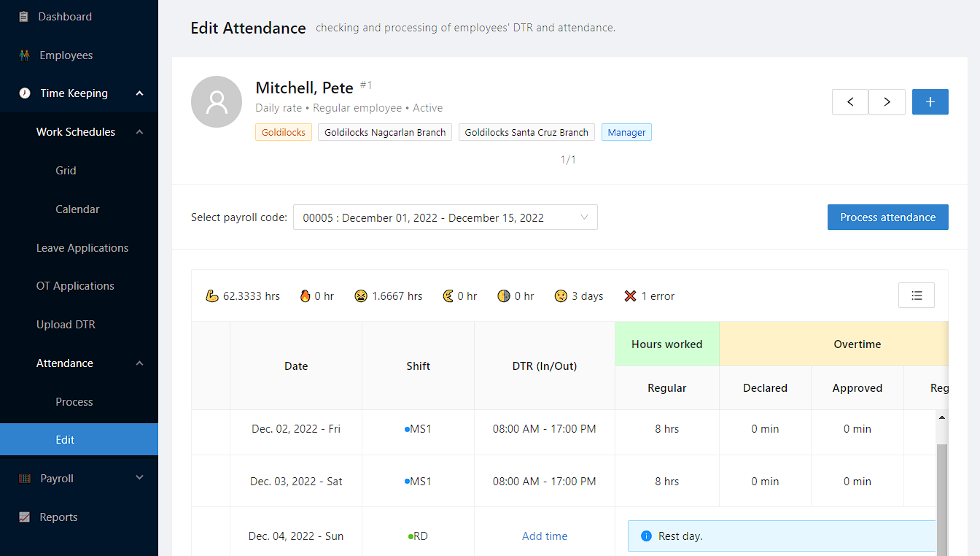The height and width of the screenshot is (556, 980).
Task: Click the flexed arm hours-worked icon
Action: click(x=212, y=296)
